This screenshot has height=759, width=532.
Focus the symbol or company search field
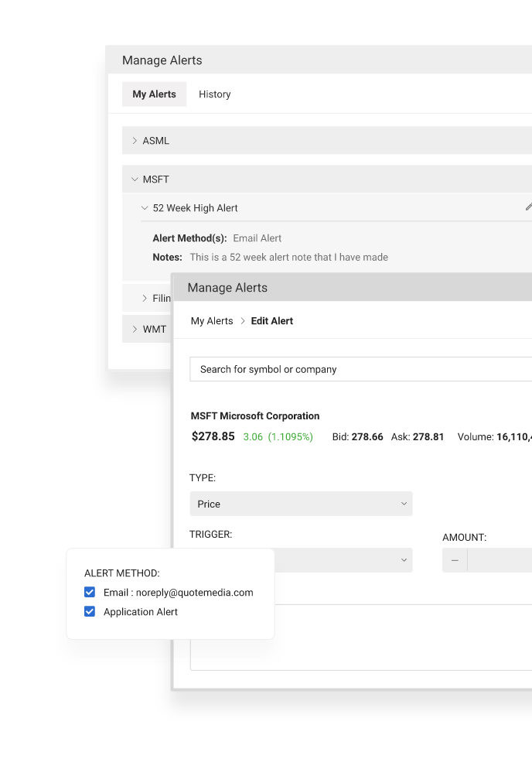coord(360,369)
